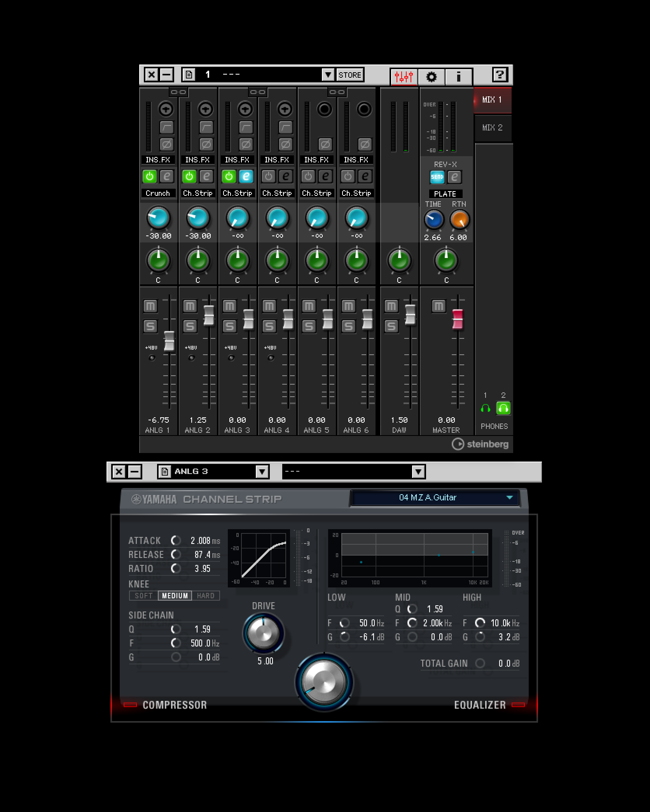The image size is (650, 812).
Task: Toggle the REV-X SEND button
Action: (437, 177)
